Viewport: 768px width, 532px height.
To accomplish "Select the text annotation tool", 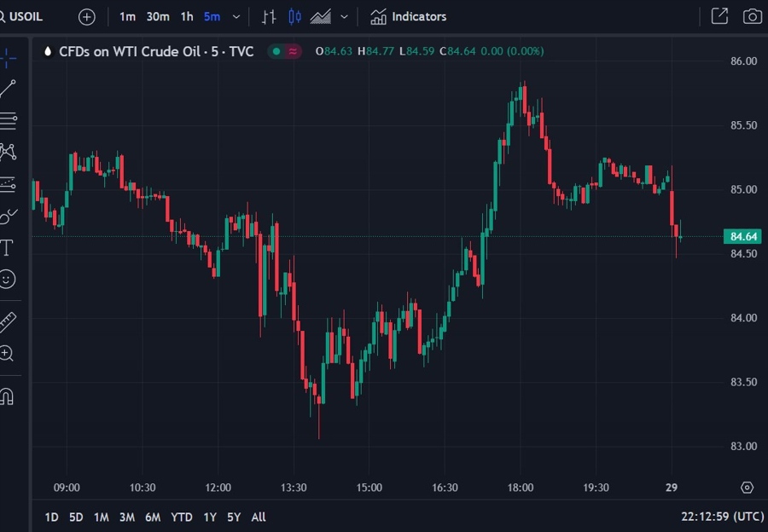I will [x=6, y=248].
